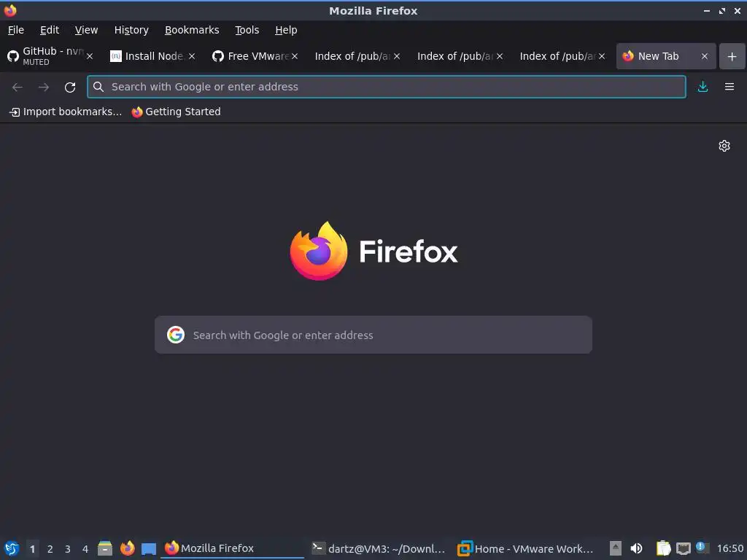Click the network connection tray icon
This screenshot has width=747, height=560.
[683, 548]
